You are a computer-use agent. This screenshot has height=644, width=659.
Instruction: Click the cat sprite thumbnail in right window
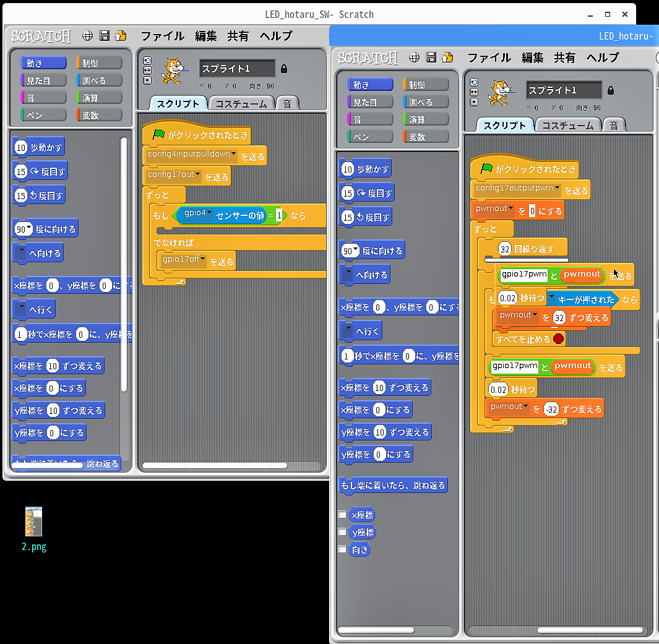click(500, 92)
